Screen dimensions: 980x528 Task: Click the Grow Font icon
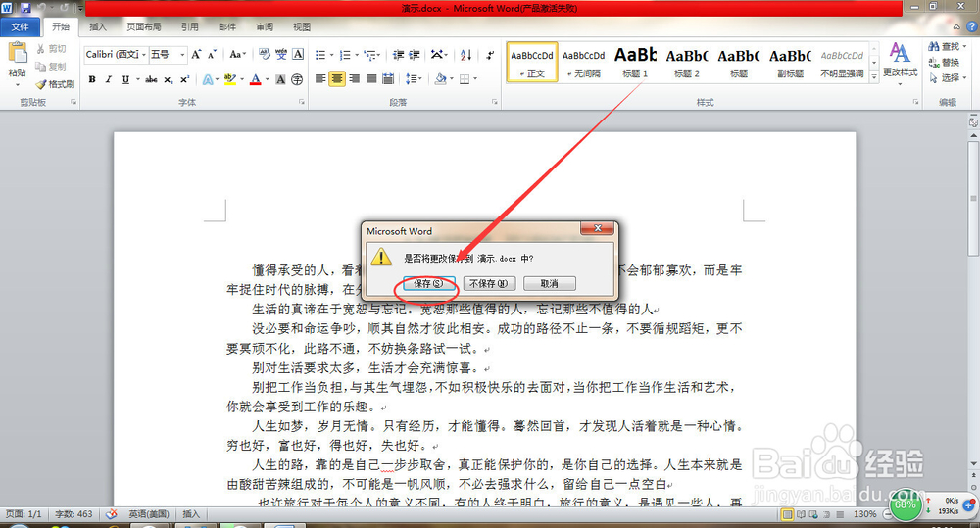[196, 54]
